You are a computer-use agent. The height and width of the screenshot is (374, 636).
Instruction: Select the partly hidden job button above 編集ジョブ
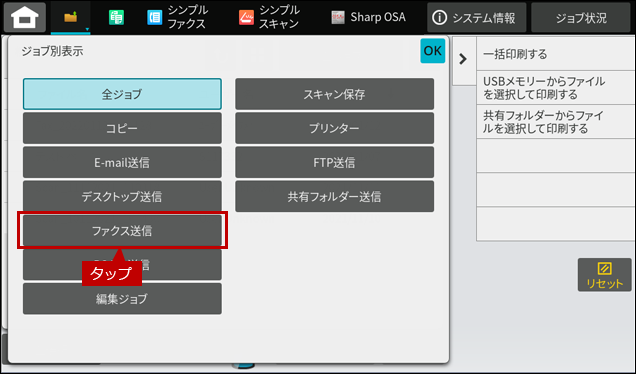pos(122,265)
